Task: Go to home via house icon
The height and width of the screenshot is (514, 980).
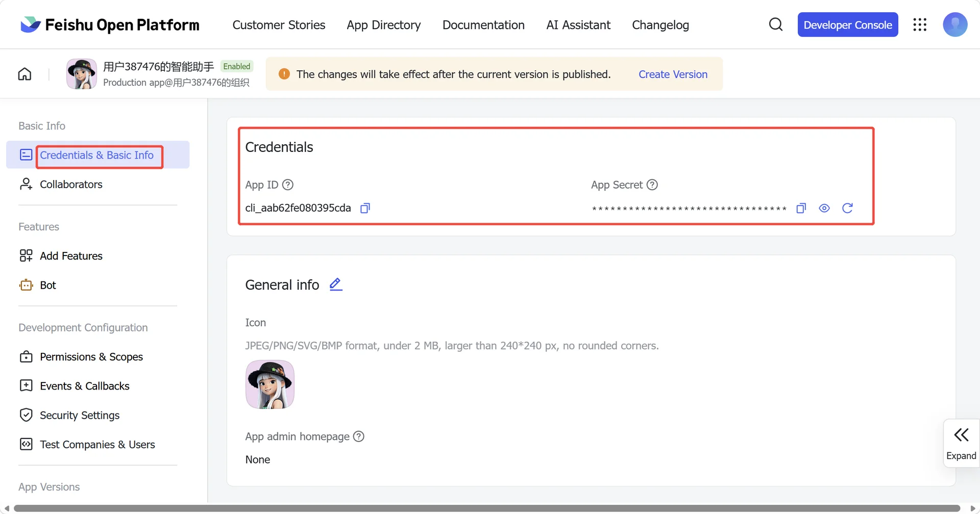Action: click(x=24, y=74)
